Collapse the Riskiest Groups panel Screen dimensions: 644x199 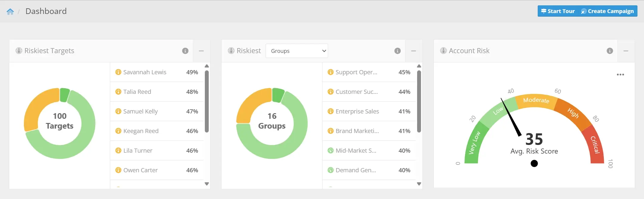pos(414,51)
